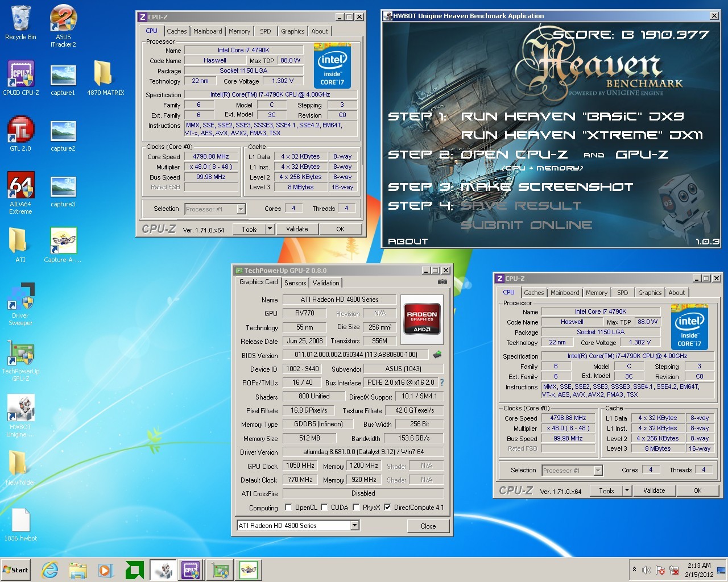Click the Driver Version field in GPU-Z
728x582 pixels.
[x=363, y=452]
